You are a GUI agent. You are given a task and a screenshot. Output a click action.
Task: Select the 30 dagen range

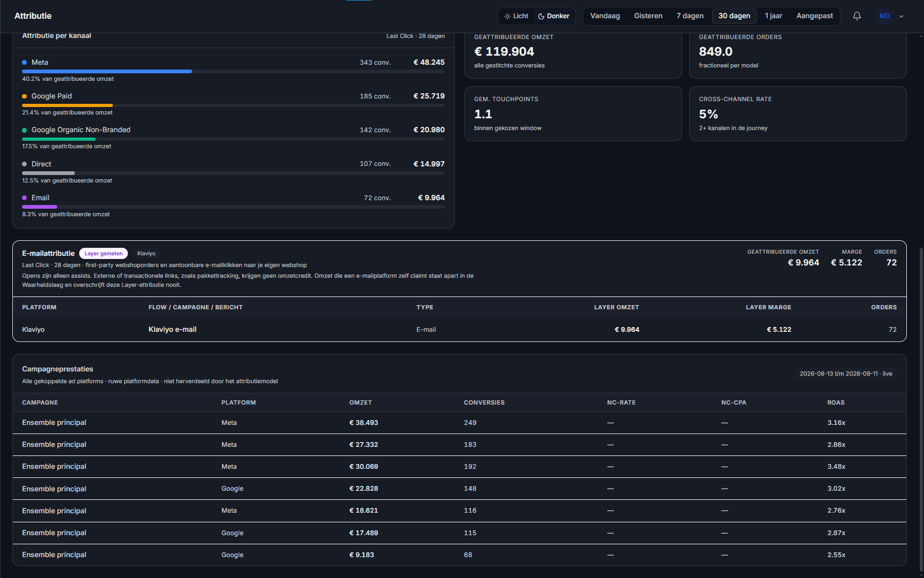pos(734,16)
